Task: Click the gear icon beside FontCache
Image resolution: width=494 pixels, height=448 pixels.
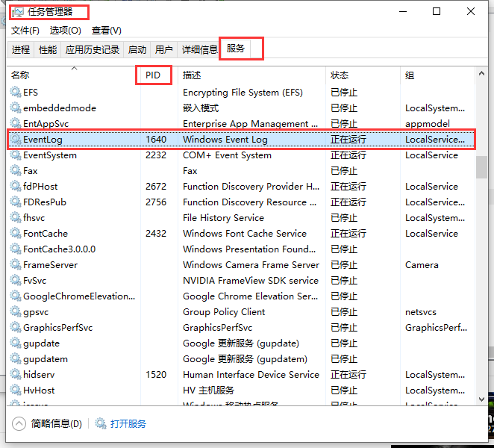Action: pos(16,233)
